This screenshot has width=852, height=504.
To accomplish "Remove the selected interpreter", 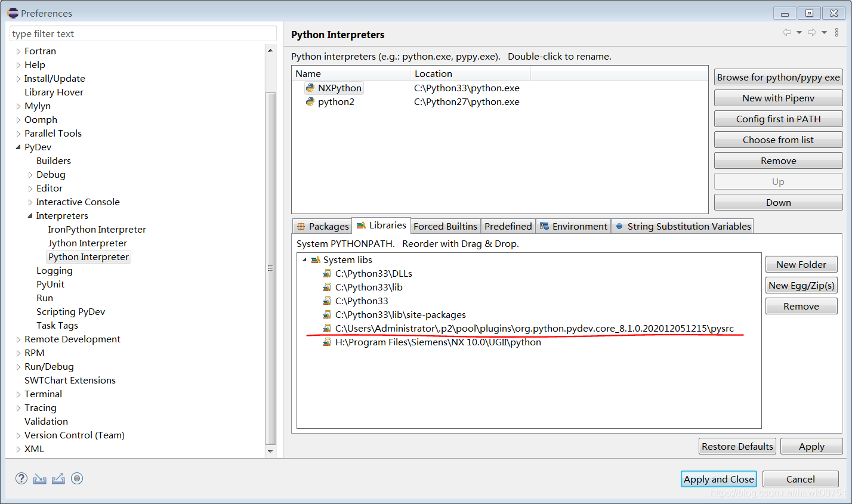I will (x=779, y=160).
